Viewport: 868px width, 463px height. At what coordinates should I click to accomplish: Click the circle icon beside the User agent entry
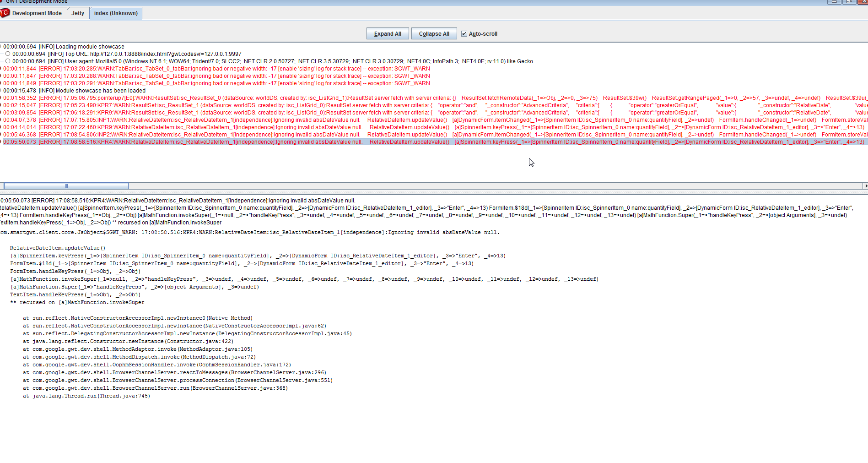point(8,61)
